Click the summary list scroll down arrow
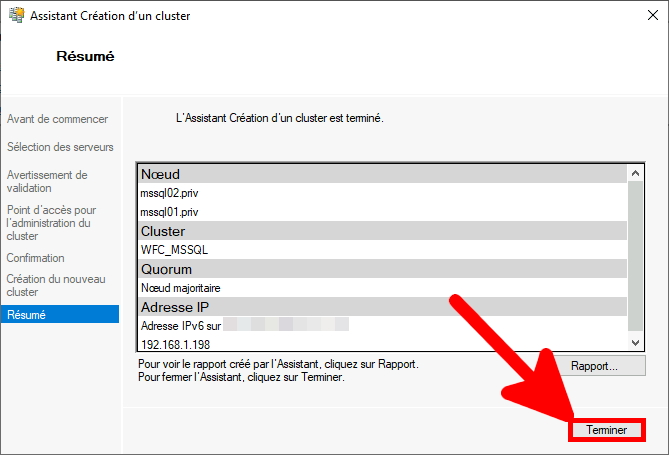The width and height of the screenshot is (669, 455). tap(635, 343)
